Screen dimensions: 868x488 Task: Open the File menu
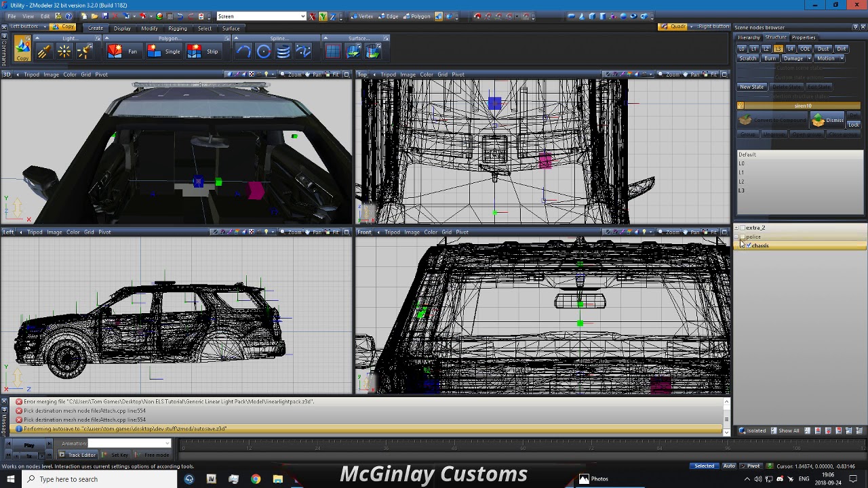point(12,16)
